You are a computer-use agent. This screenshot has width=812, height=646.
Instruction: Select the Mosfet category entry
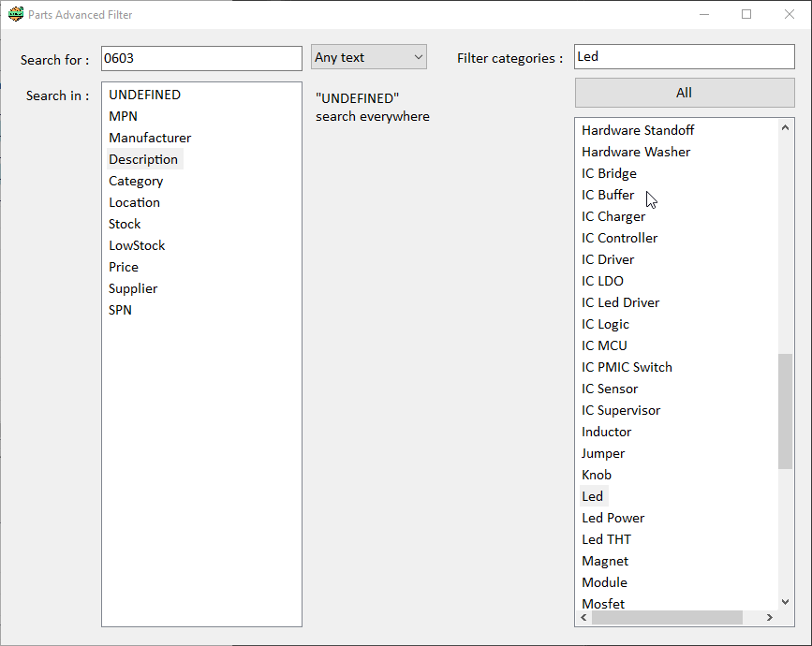point(602,604)
